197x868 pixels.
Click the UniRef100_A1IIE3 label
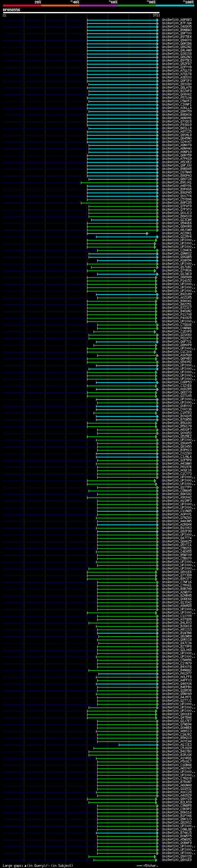coord(176,745)
